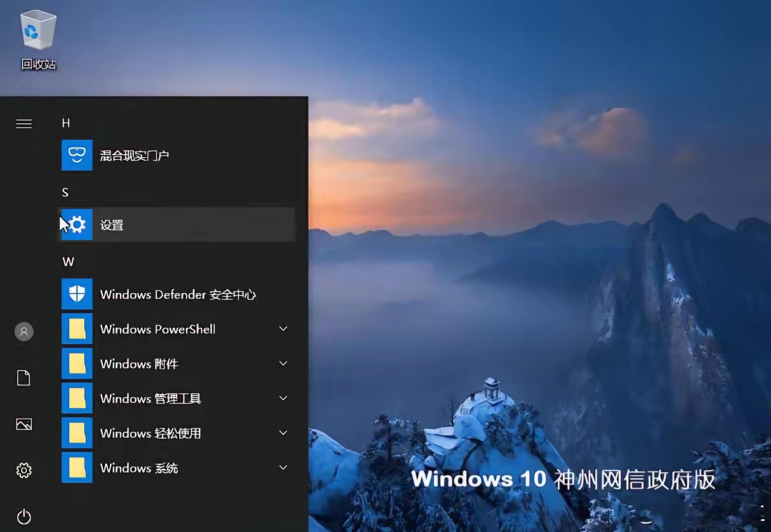Expand the Windows PowerShell chevron

(283, 329)
